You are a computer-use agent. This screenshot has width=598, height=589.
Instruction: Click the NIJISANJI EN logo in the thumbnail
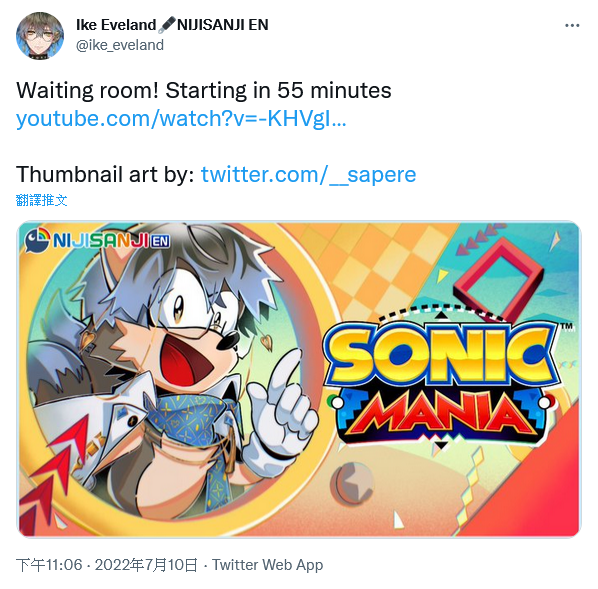(x=98, y=240)
